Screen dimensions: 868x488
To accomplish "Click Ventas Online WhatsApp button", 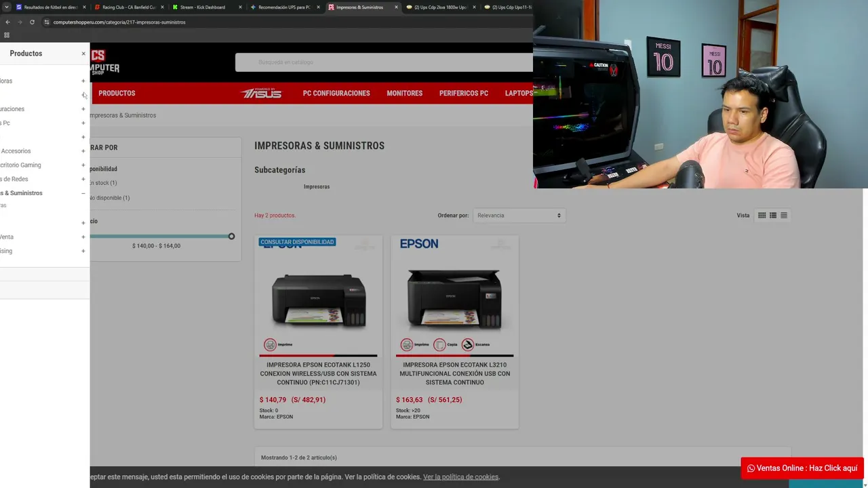I will coord(802,468).
